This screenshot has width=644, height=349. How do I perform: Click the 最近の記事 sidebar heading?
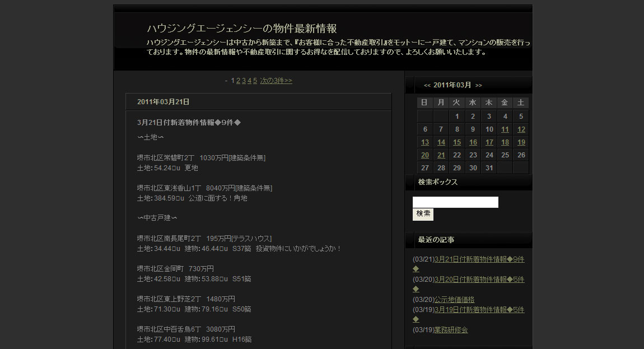[436, 240]
